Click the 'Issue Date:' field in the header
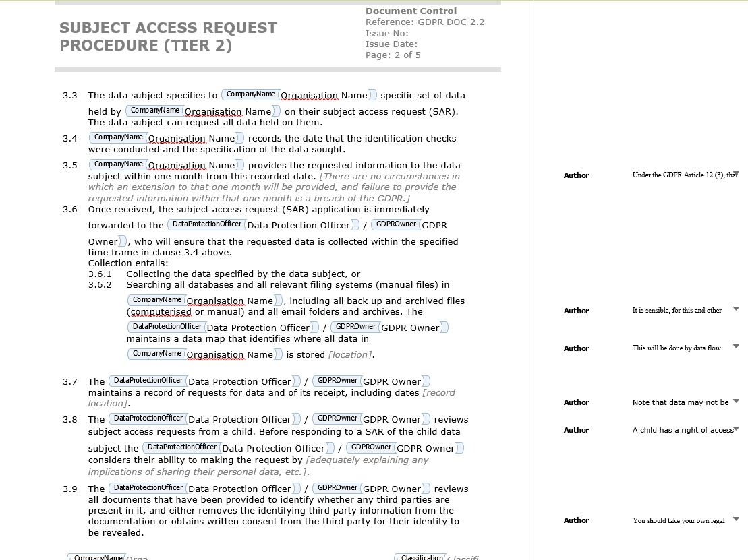The image size is (748, 560). pos(391,44)
